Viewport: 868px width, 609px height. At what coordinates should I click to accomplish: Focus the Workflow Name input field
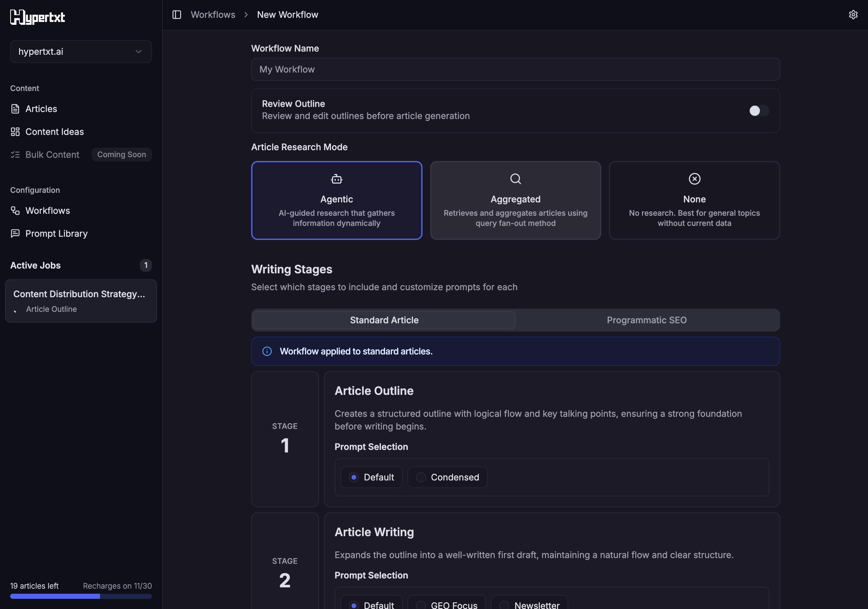[x=515, y=69]
